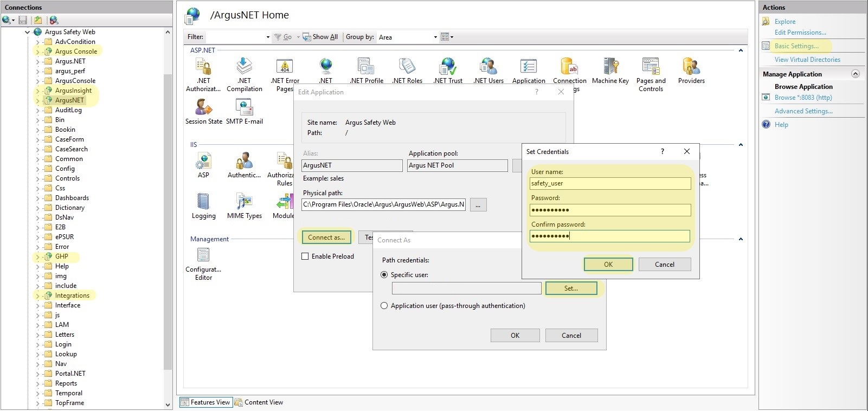868x411 pixels.
Task: Open the .NET Profile feature
Action: 367,71
